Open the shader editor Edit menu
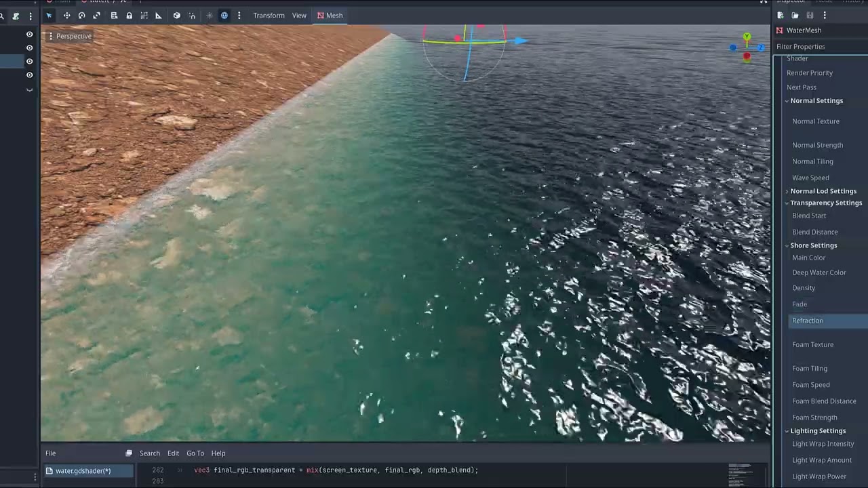This screenshot has height=488, width=868. 174,453
